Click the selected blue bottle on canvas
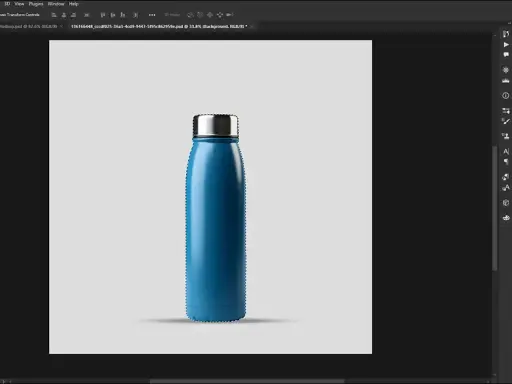This screenshot has height=384, width=512. (216, 230)
